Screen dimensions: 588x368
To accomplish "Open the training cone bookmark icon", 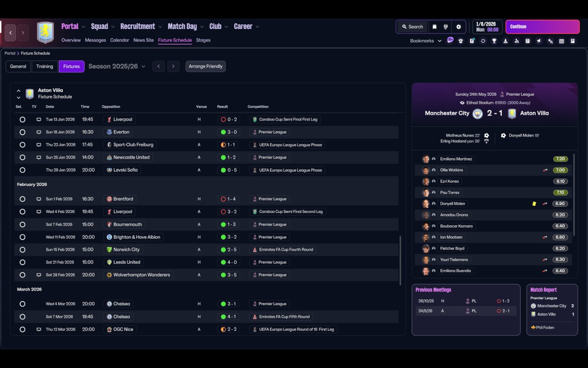I will point(505,41).
